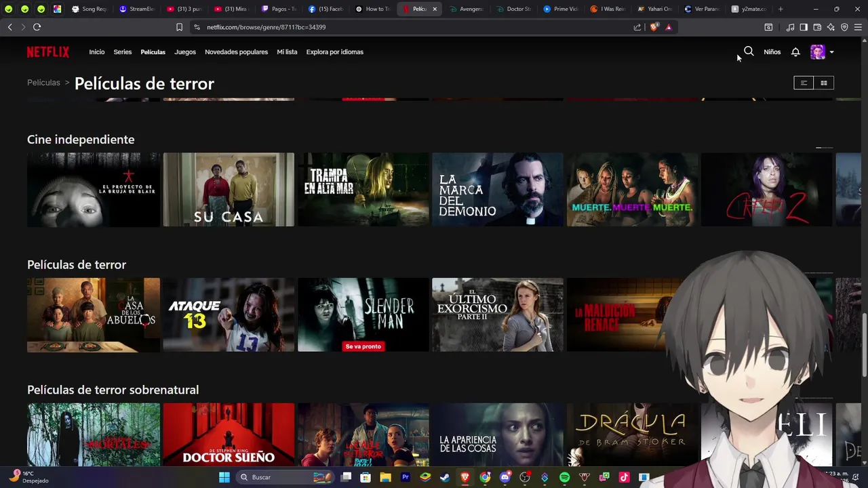Image resolution: width=868 pixels, height=488 pixels.
Task: Open Explora por idiomas
Action: click(334, 52)
